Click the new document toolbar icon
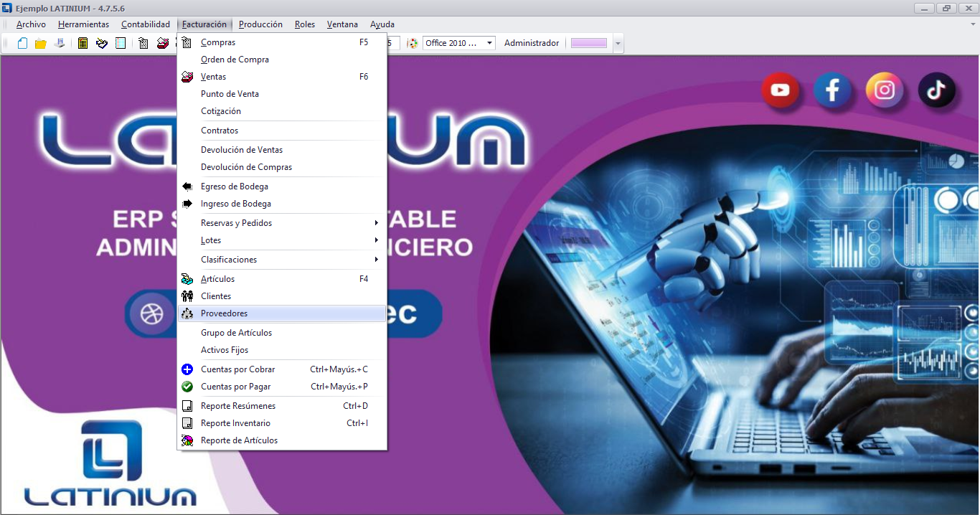This screenshot has width=980, height=515. click(x=23, y=43)
